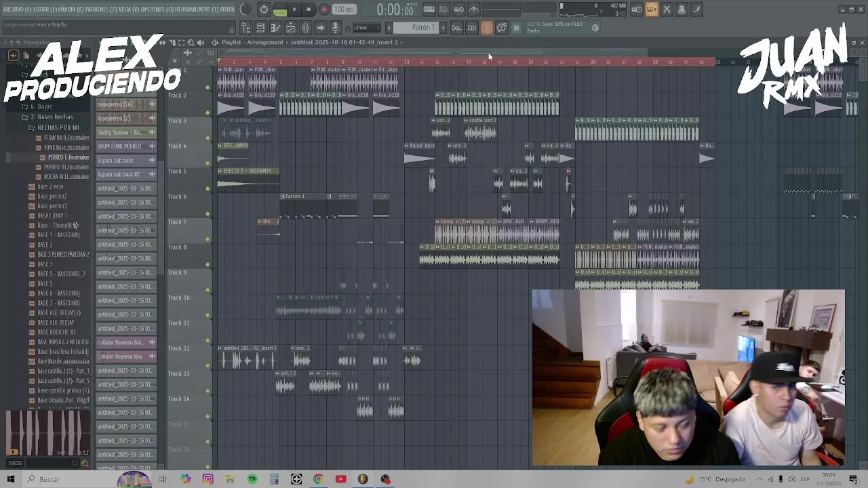Click the 'Ctrl' button
This screenshot has width=868, height=488.
click(x=471, y=28)
